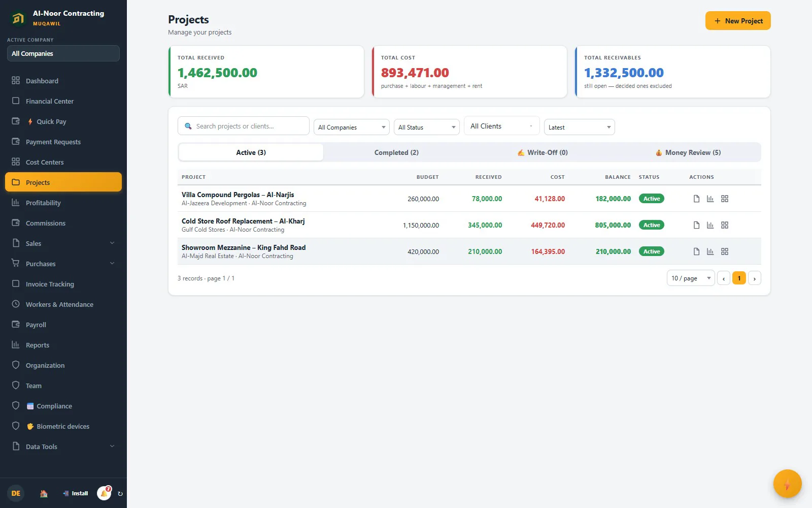Open the floating lightning quick action button
Viewport: 812px width, 508px height.
(787, 484)
